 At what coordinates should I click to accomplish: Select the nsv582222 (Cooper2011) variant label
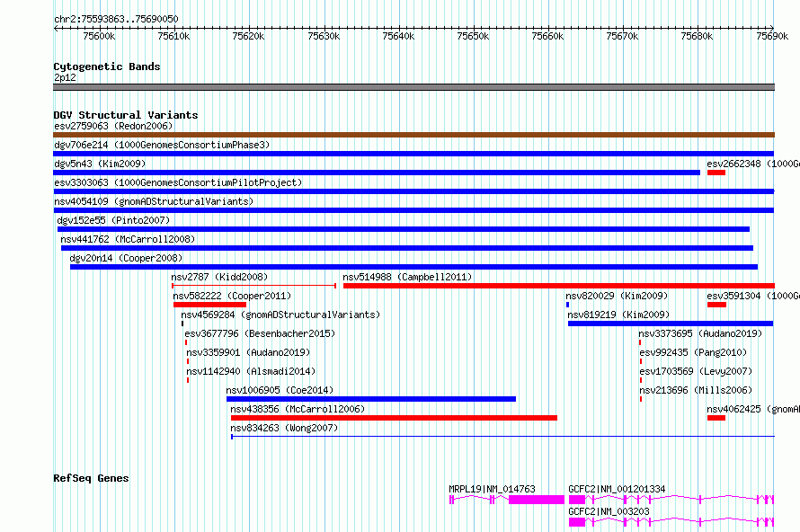232,296
